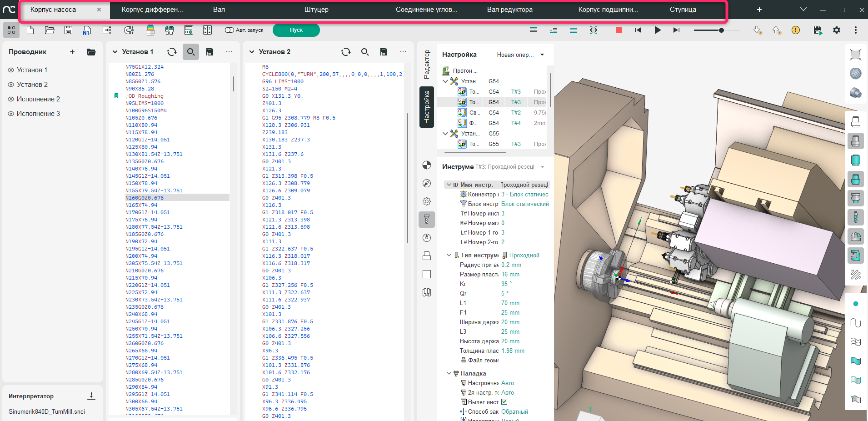Switch to the Вал редуктора tab
868x421 pixels.
509,10
